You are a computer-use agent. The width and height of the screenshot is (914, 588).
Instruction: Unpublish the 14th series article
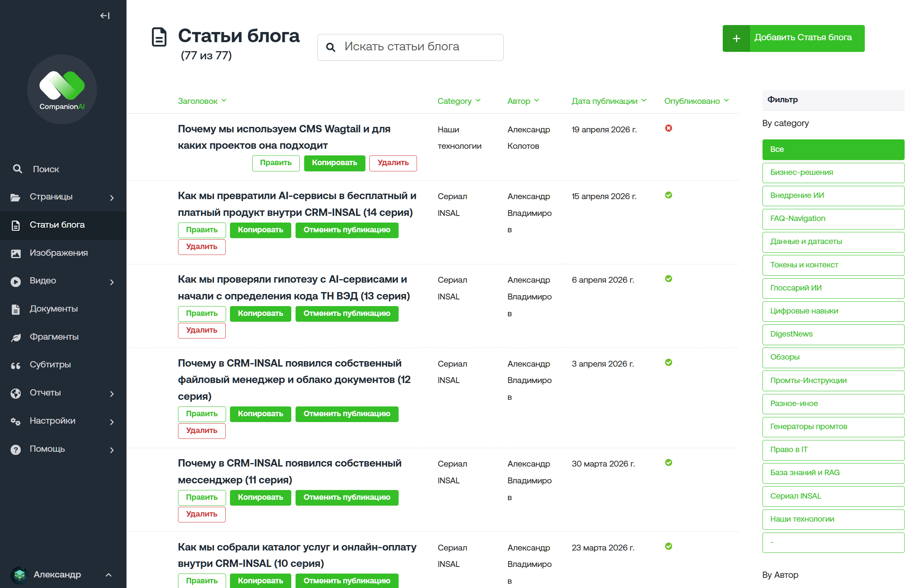[x=347, y=230]
